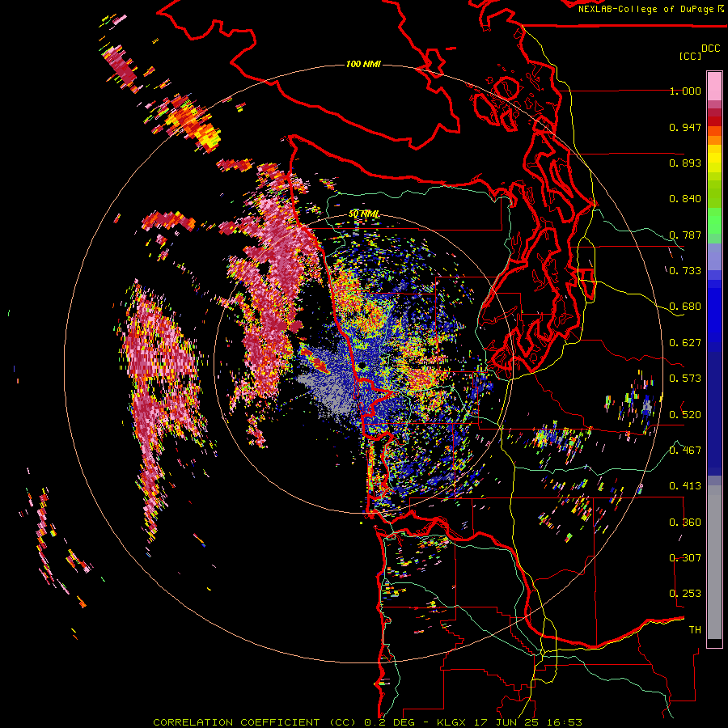Click the 0.787 color scale label

(685, 235)
